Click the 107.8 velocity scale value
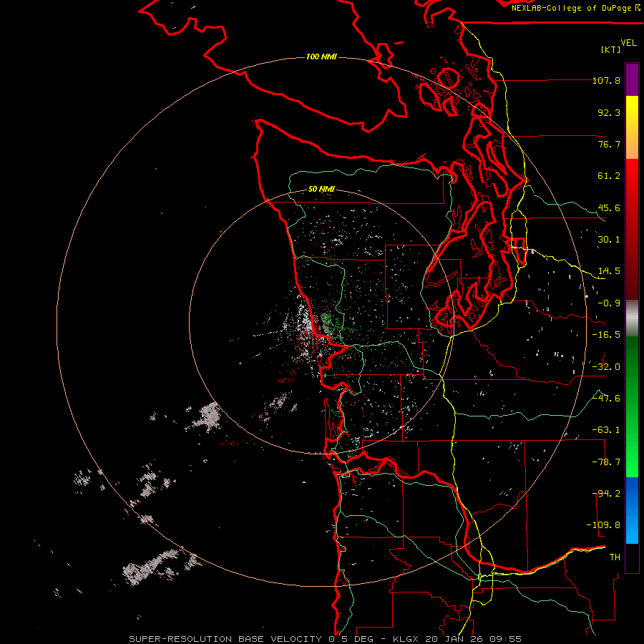 pyautogui.click(x=606, y=80)
